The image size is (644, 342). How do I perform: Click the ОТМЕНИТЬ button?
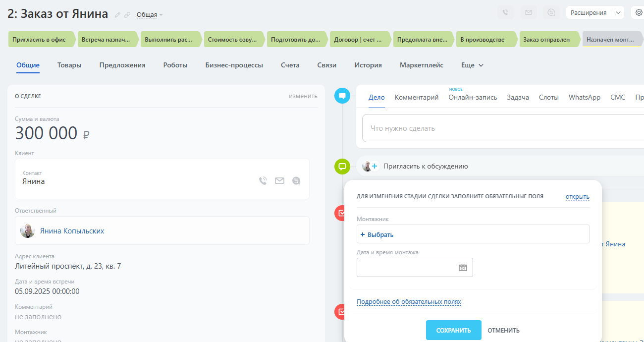(x=503, y=330)
